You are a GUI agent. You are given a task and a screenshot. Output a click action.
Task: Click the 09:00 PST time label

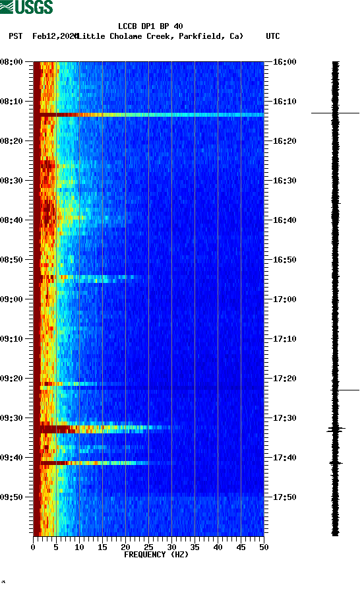coord(12,299)
